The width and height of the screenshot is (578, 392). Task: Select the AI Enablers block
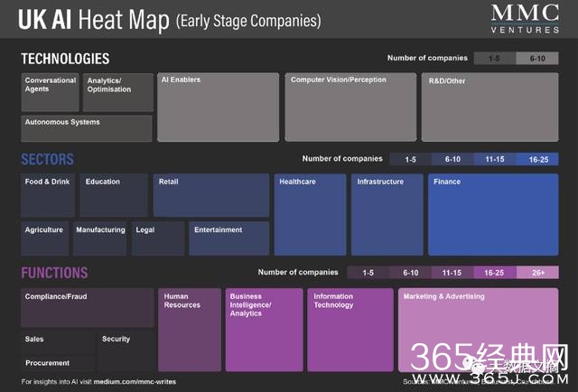pos(218,107)
